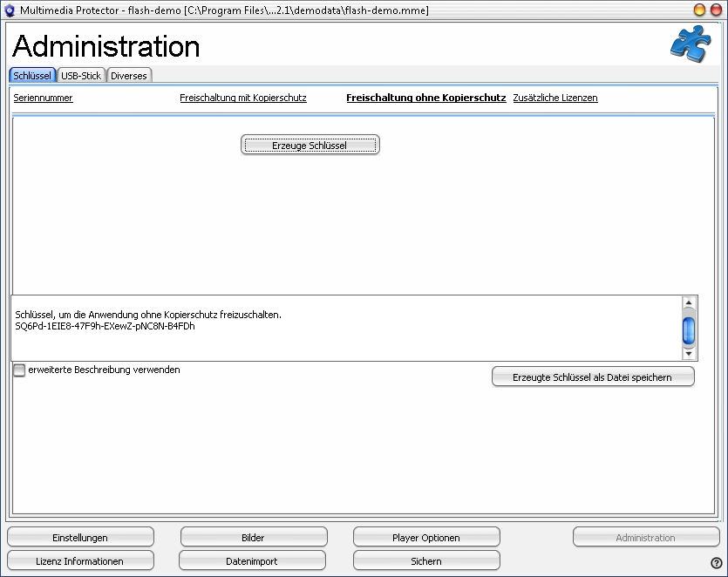This screenshot has height=577, width=728.
Task: Click the blue puzzle piece logo icon
Action: [x=690, y=44]
